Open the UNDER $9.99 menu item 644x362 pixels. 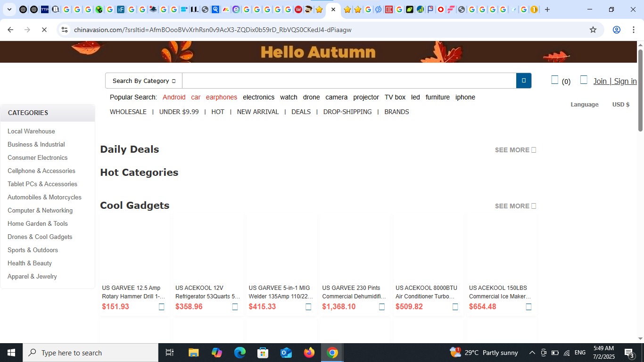[179, 112]
